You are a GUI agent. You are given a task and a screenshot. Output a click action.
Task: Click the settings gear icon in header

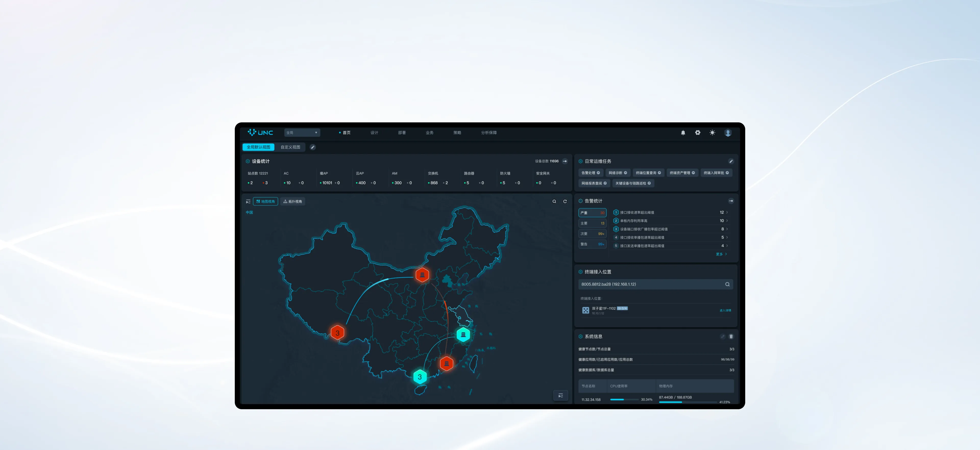pyautogui.click(x=698, y=133)
